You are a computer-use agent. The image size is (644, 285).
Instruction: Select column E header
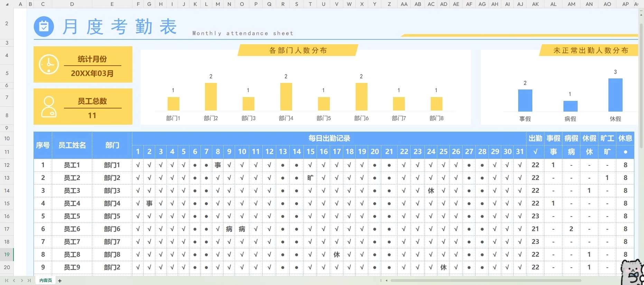tap(112, 4)
